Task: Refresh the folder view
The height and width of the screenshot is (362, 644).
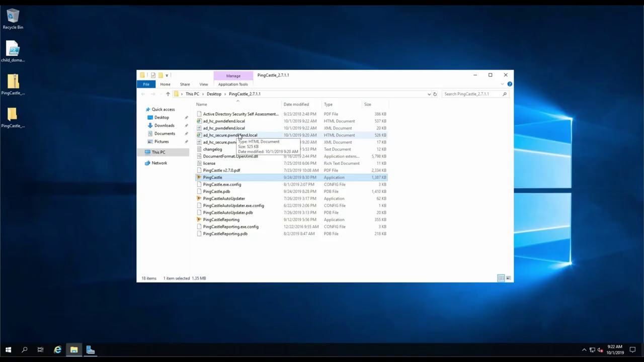Action: click(x=435, y=94)
